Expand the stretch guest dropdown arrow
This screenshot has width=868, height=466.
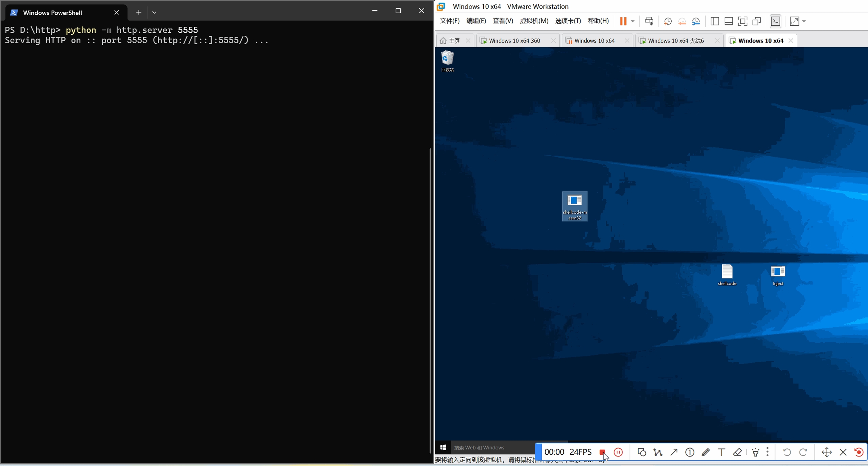point(804,21)
